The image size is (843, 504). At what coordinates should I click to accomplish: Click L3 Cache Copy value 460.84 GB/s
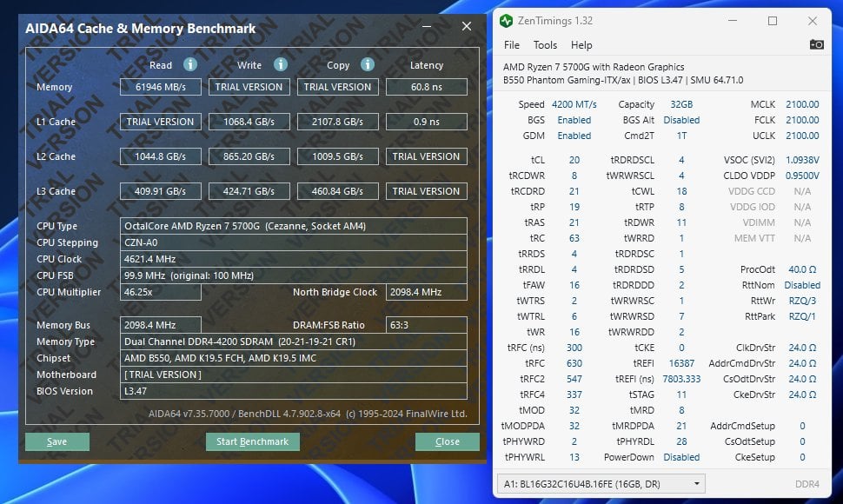click(x=337, y=191)
